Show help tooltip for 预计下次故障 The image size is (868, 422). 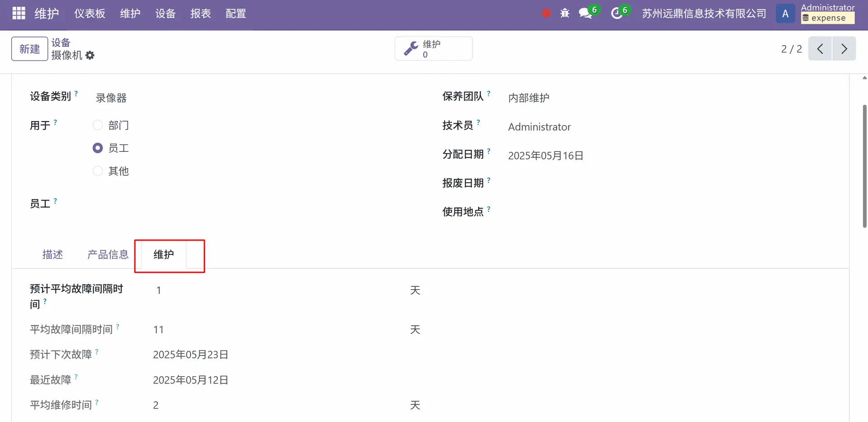point(97,352)
